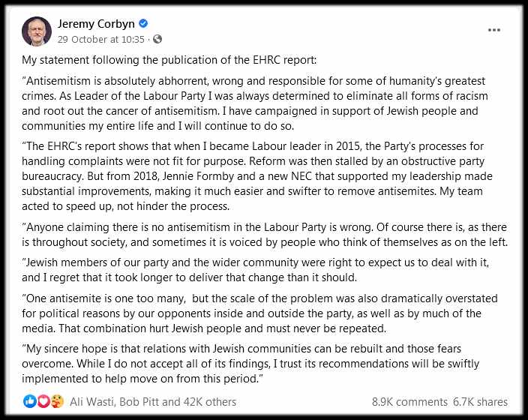Click the red heart Love reaction icon
This screenshot has height=420, width=528.
[x=43, y=401]
